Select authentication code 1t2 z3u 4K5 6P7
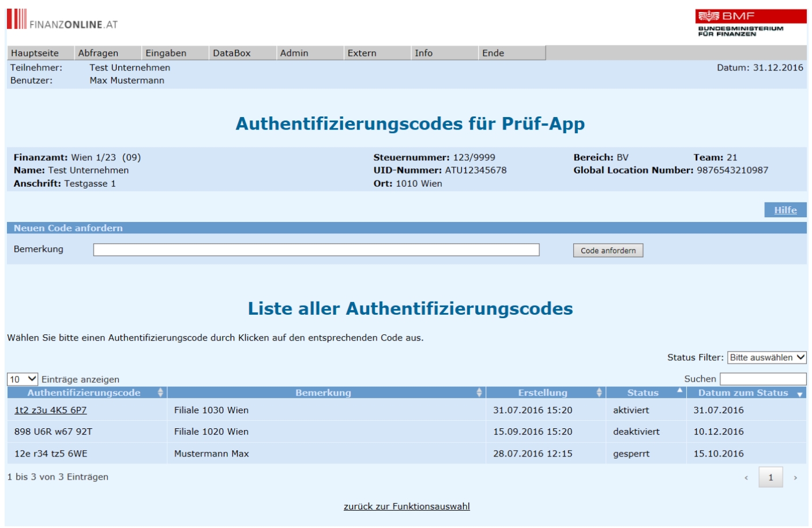 click(x=51, y=410)
